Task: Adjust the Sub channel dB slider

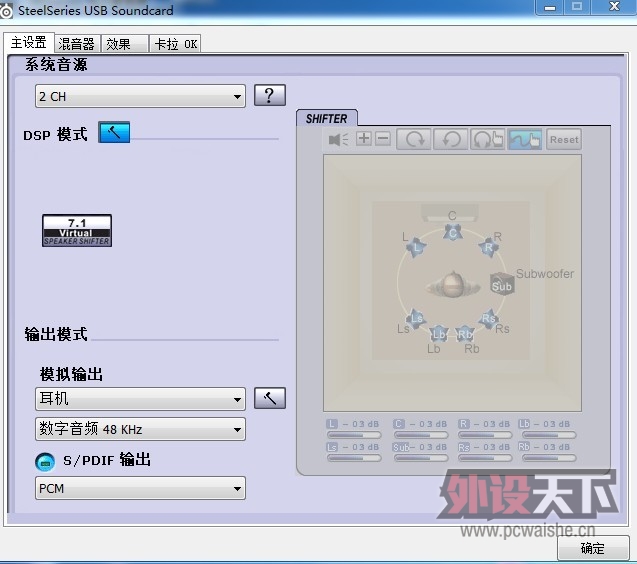Action: click(421, 458)
